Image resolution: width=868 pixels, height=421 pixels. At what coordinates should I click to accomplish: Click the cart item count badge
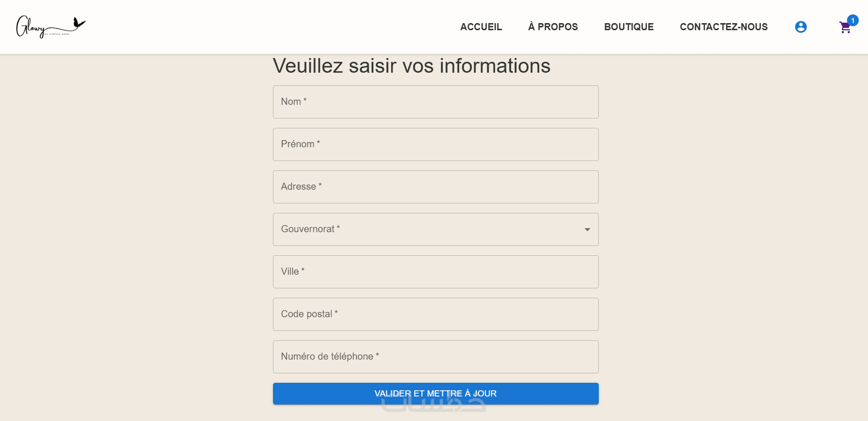(852, 20)
